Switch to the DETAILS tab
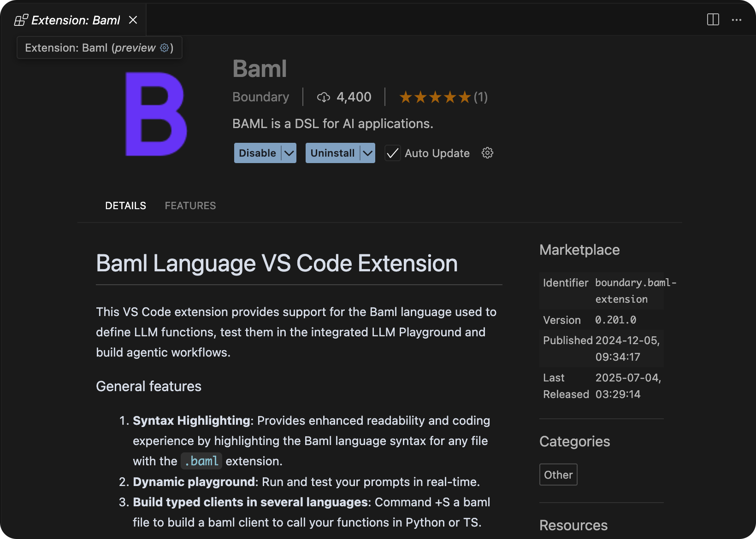The width and height of the screenshot is (756, 539). click(125, 205)
